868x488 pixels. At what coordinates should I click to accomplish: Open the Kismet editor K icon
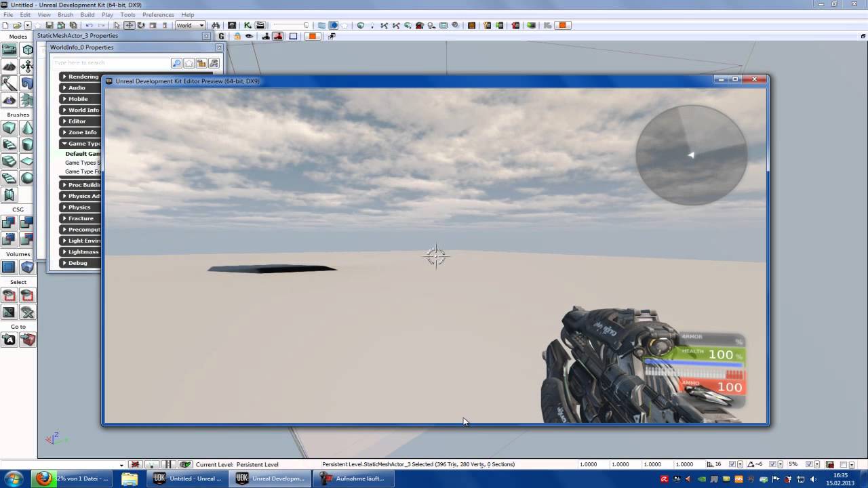click(248, 26)
